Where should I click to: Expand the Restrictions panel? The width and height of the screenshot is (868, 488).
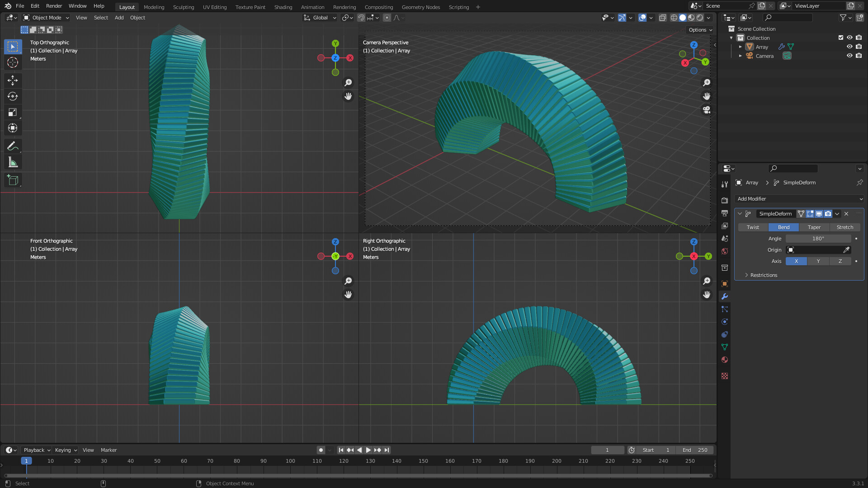(764, 275)
